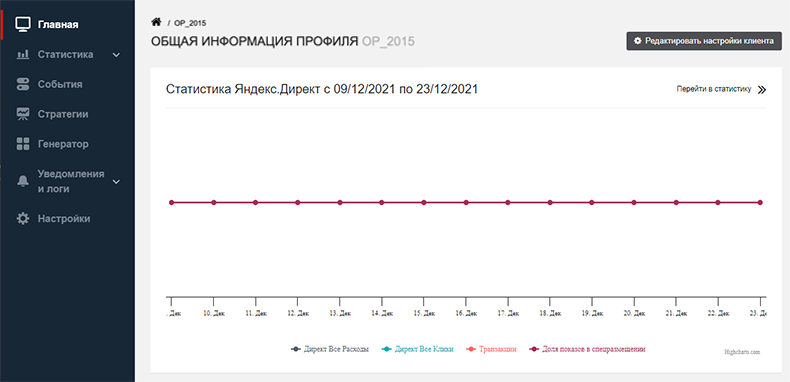Click the Генератор grid icon
The height and width of the screenshot is (382, 790).
23,144
